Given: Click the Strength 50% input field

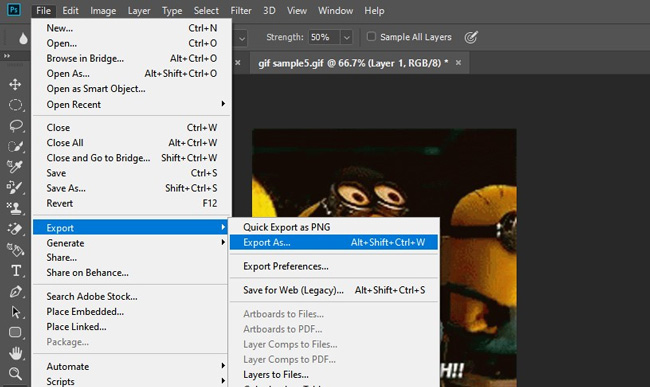Looking at the screenshot, I should [x=324, y=37].
